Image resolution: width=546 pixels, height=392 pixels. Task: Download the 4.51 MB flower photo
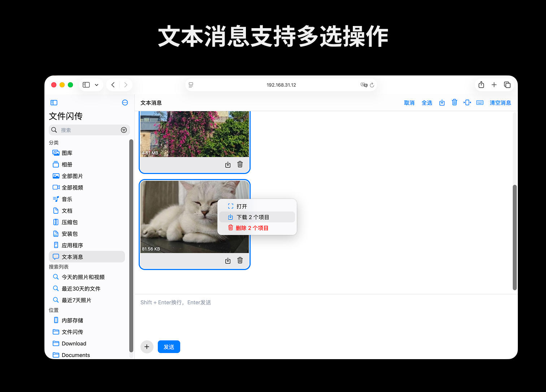tap(228, 165)
